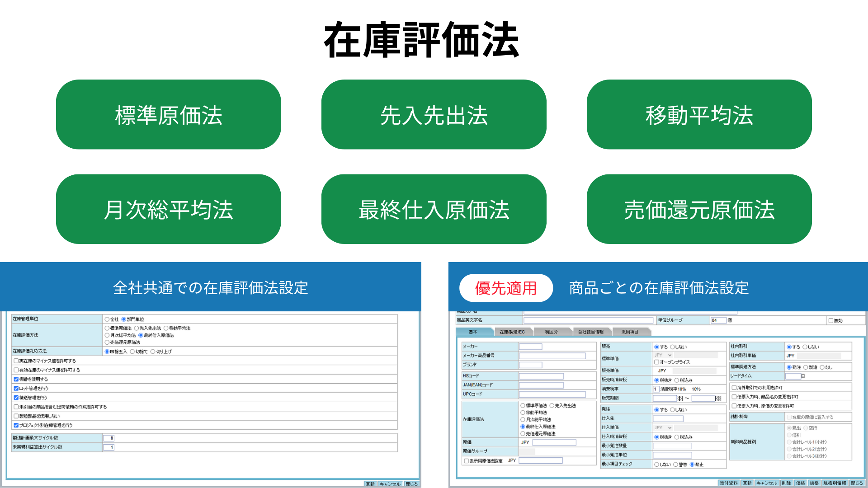868x488 pixels.
Task: Switch to the 税区分 tab
Action: click(x=551, y=332)
